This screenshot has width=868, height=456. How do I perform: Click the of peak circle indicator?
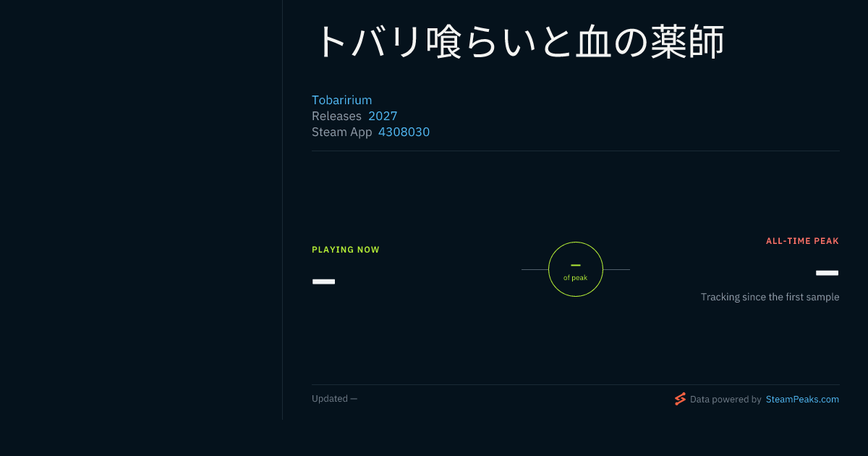pyautogui.click(x=576, y=269)
